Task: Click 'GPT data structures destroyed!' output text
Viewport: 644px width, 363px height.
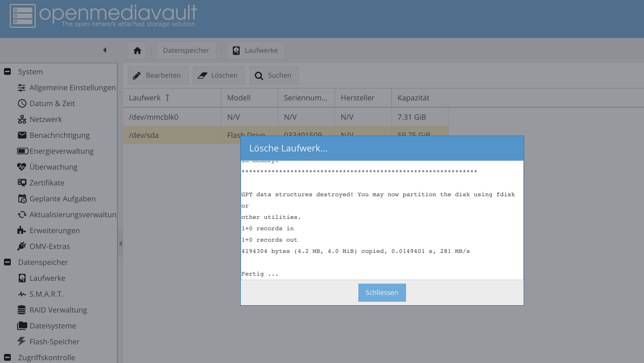Action: tap(297, 195)
